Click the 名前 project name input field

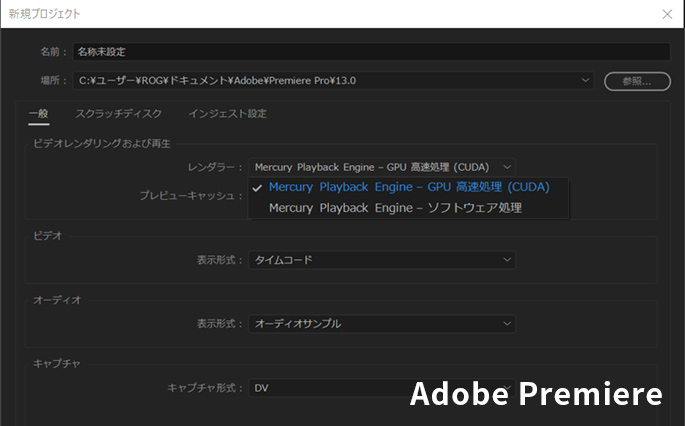pos(371,52)
